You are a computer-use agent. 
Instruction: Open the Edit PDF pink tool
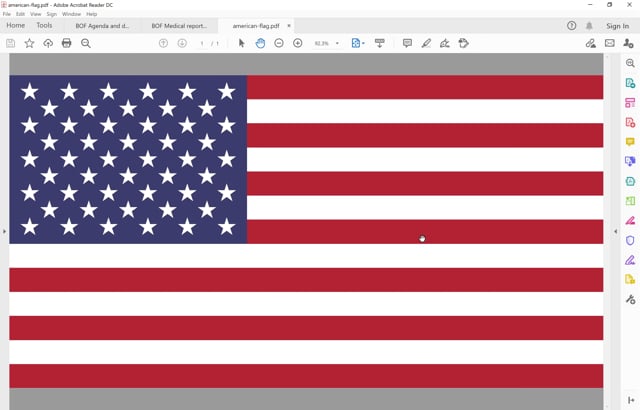[630, 103]
